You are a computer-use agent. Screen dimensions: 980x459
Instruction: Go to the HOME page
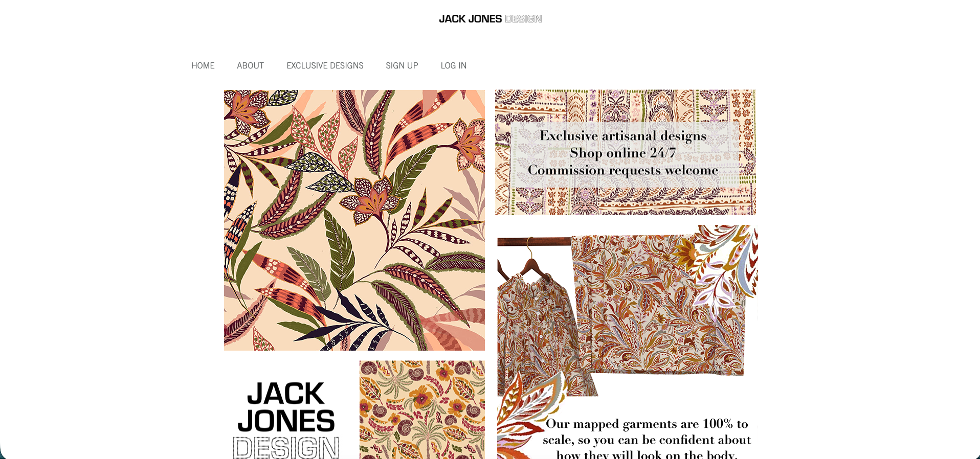pyautogui.click(x=203, y=65)
